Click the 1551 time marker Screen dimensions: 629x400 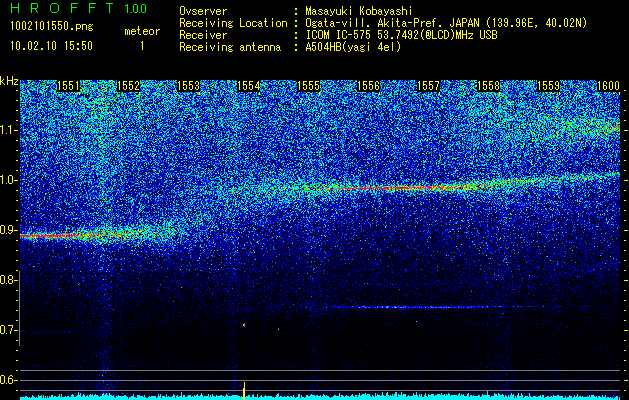[x=68, y=86]
